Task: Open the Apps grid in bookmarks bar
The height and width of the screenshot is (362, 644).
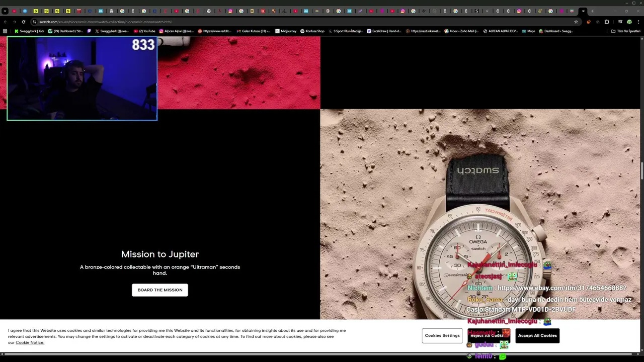Action: pyautogui.click(x=5, y=31)
